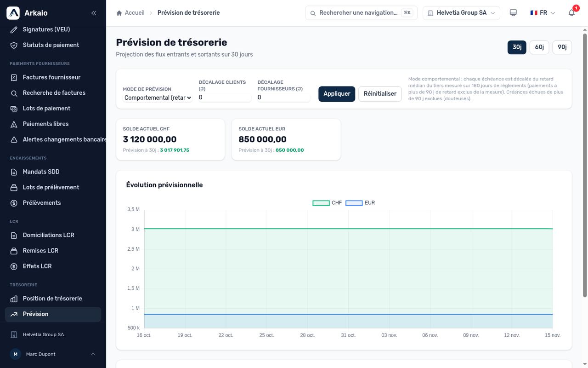Focus the Décalage clients (J) field
Screen dimensions: 588x368
225,98
